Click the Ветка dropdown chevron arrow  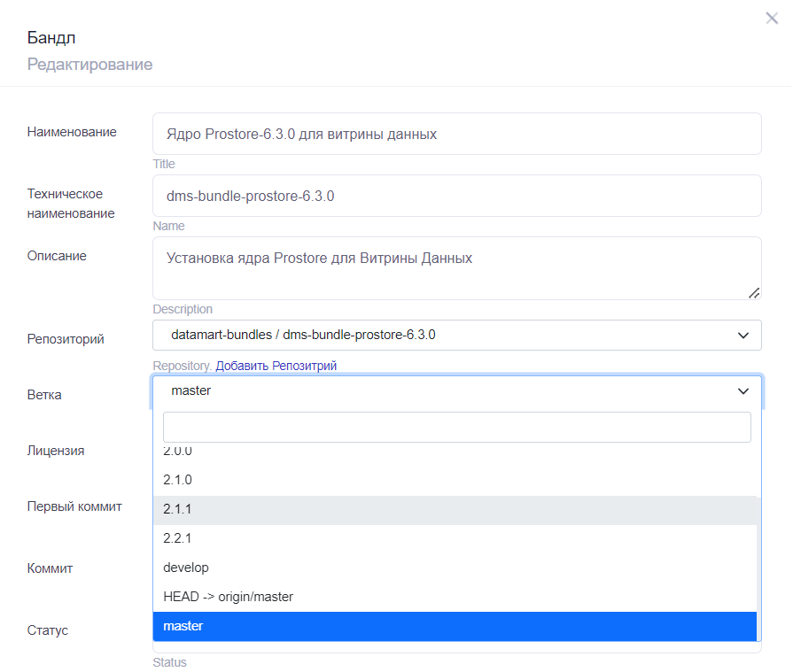(x=742, y=390)
